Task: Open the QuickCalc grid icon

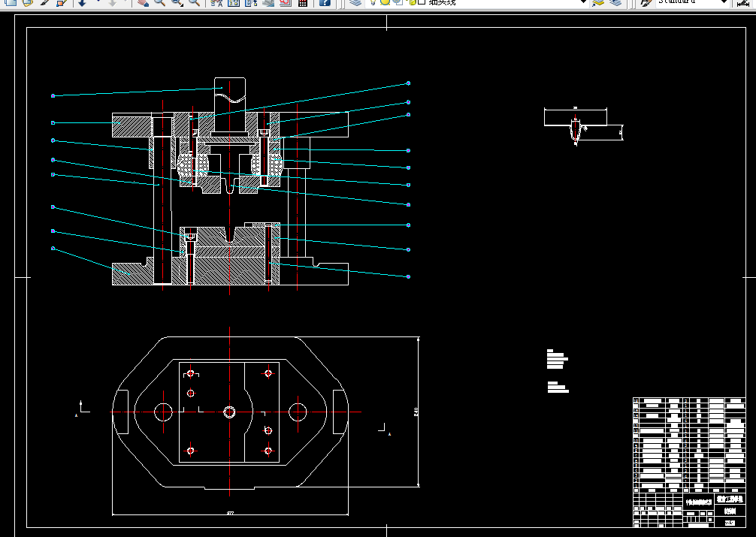Action: click(x=303, y=2)
